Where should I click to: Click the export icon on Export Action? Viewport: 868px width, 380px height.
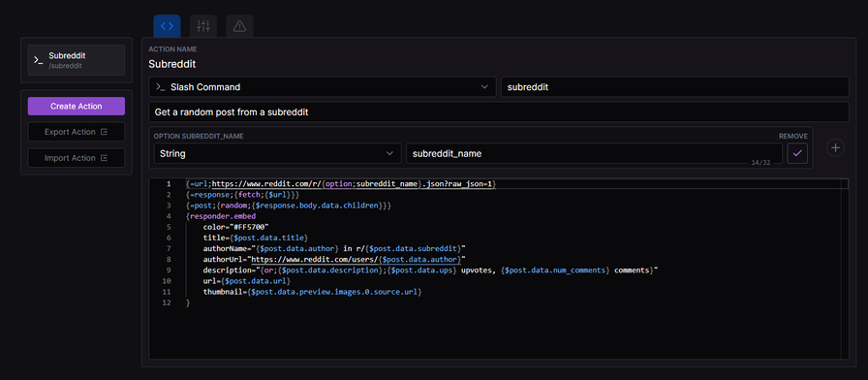104,132
